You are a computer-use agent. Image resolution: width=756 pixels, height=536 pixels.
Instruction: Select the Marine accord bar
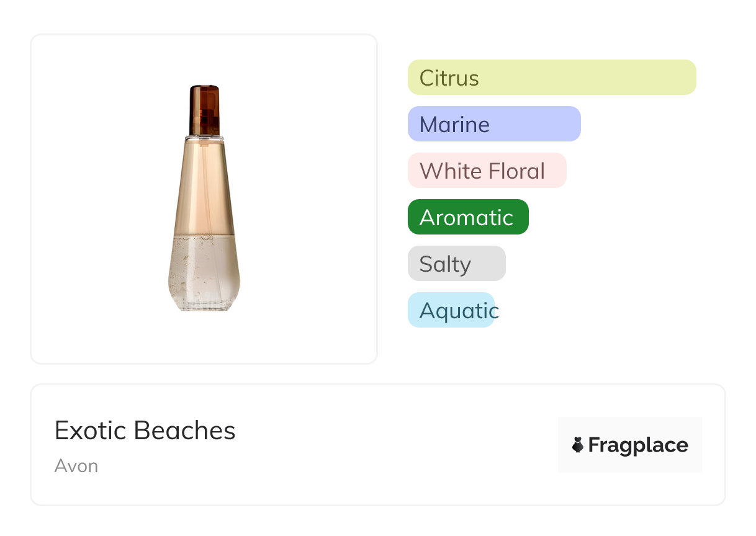[494, 124]
